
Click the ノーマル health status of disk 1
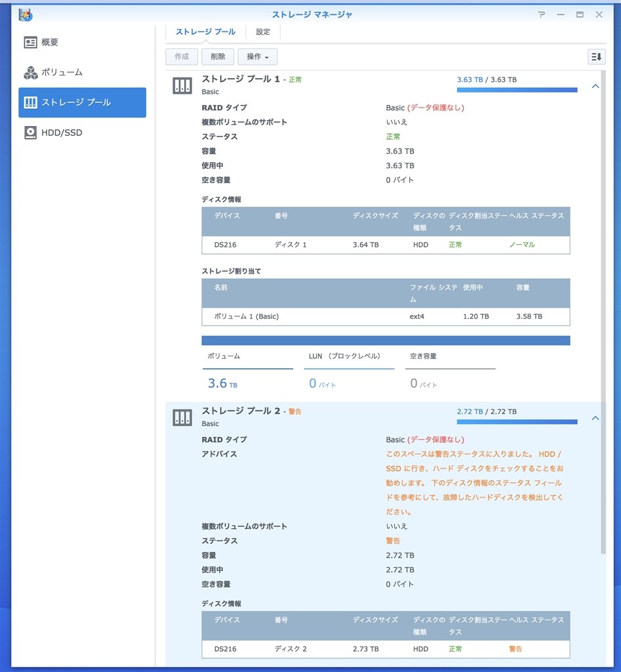522,245
